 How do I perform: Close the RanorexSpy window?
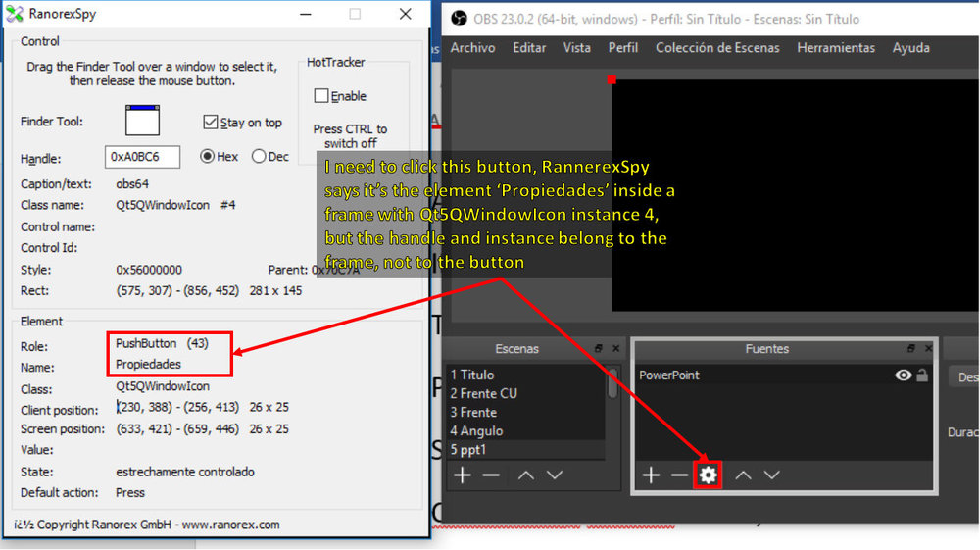click(x=405, y=14)
